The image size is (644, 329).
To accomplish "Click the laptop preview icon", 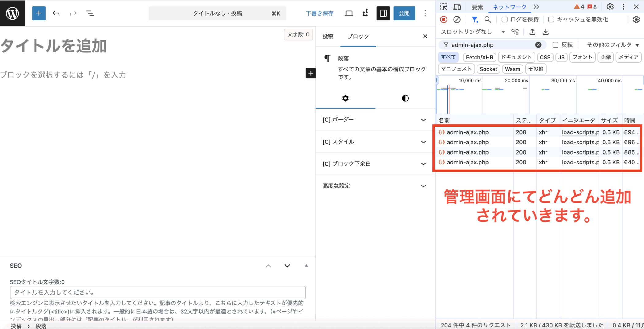I will (349, 13).
